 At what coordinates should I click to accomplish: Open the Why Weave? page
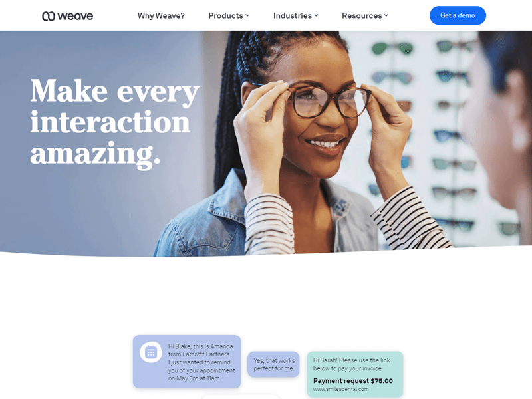pos(161,15)
